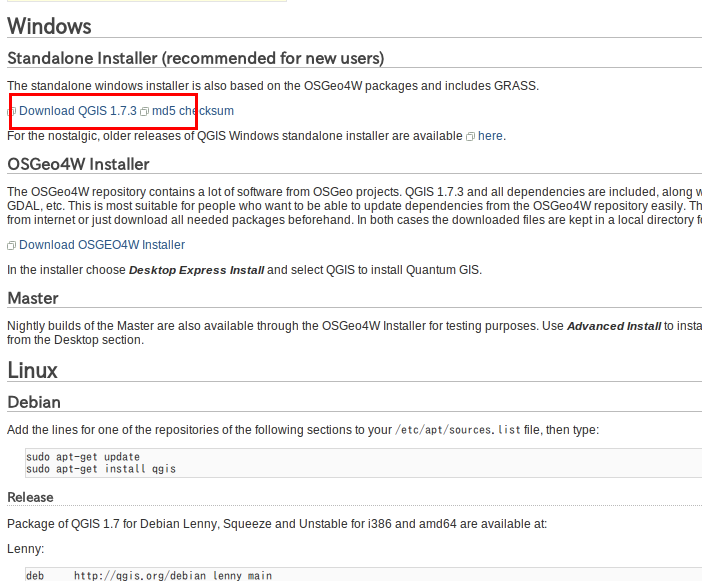This screenshot has width=702, height=581.
Task: Click the 'Desktop Express Install' bold text
Action: (197, 270)
